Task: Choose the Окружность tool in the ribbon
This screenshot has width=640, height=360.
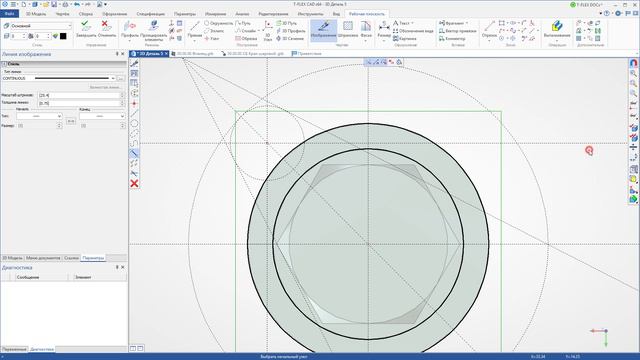Action: click(218, 23)
